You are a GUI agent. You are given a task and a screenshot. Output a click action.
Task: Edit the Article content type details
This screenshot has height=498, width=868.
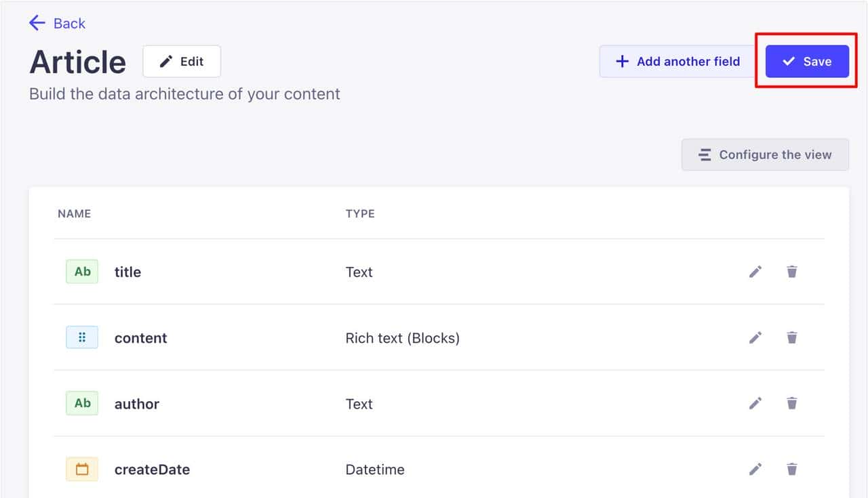182,62
